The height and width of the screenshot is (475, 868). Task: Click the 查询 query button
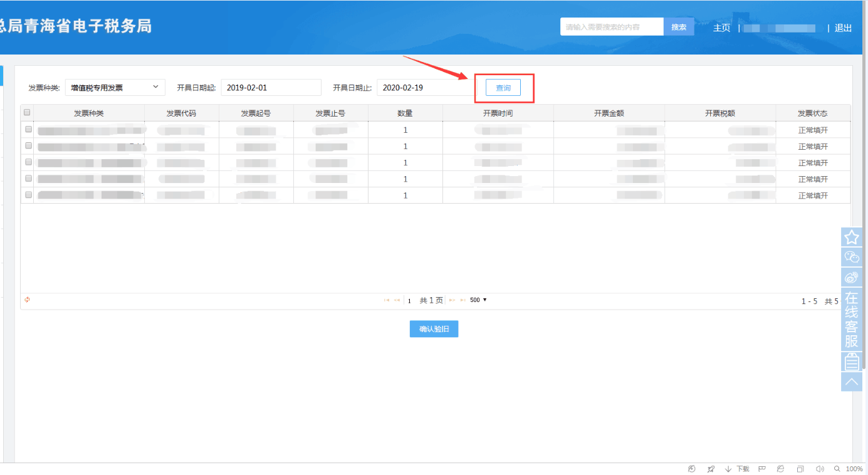(503, 88)
